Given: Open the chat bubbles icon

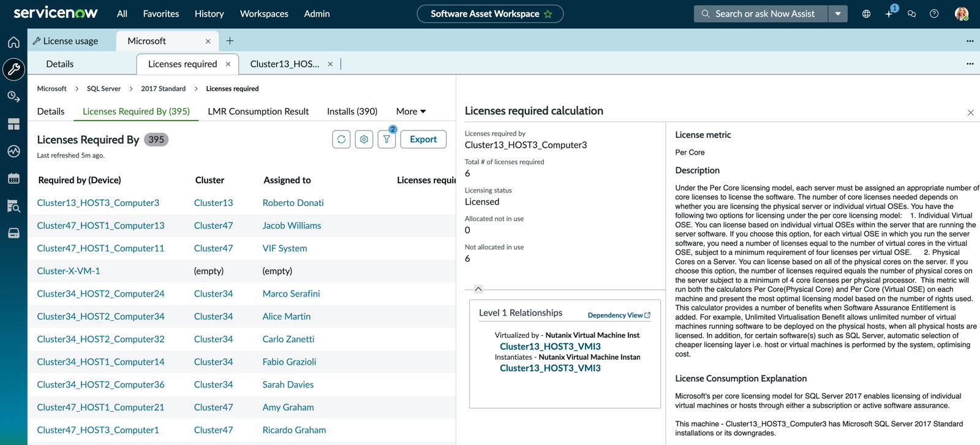Looking at the screenshot, I should click(x=911, y=13).
